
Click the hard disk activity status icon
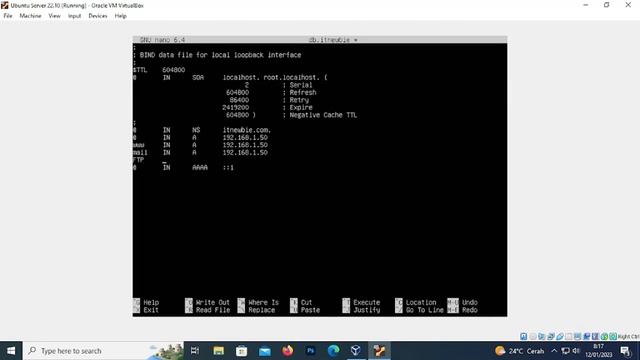[524, 336]
